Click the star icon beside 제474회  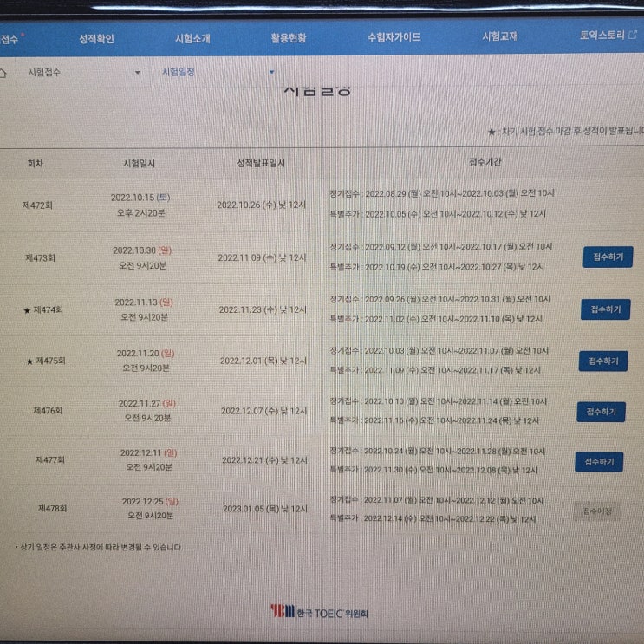coord(27,311)
